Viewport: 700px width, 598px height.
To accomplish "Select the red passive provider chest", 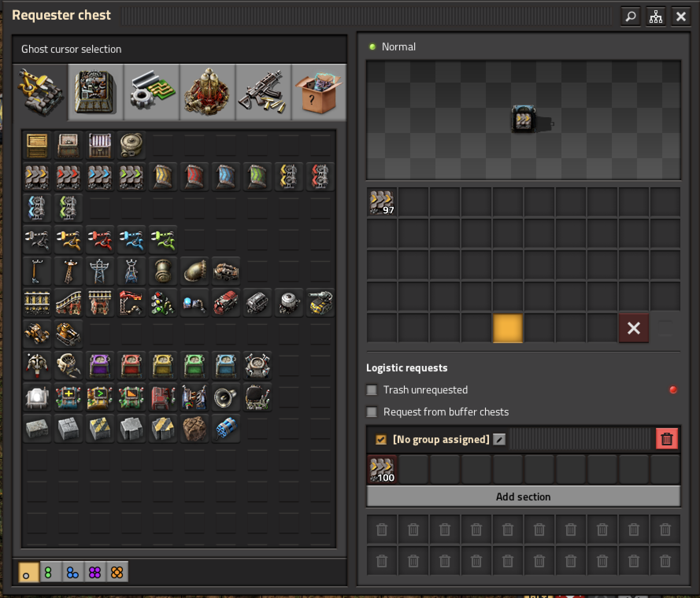I will pyautogui.click(x=131, y=365).
